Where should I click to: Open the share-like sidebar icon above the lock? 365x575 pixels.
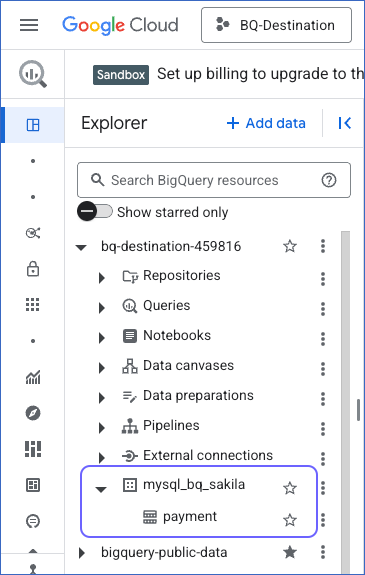tap(33, 233)
